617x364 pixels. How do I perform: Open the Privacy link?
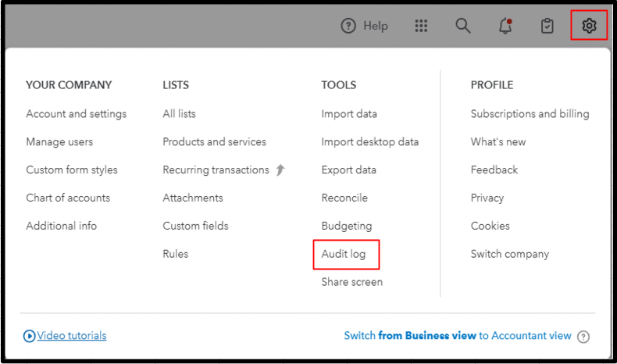tap(487, 198)
